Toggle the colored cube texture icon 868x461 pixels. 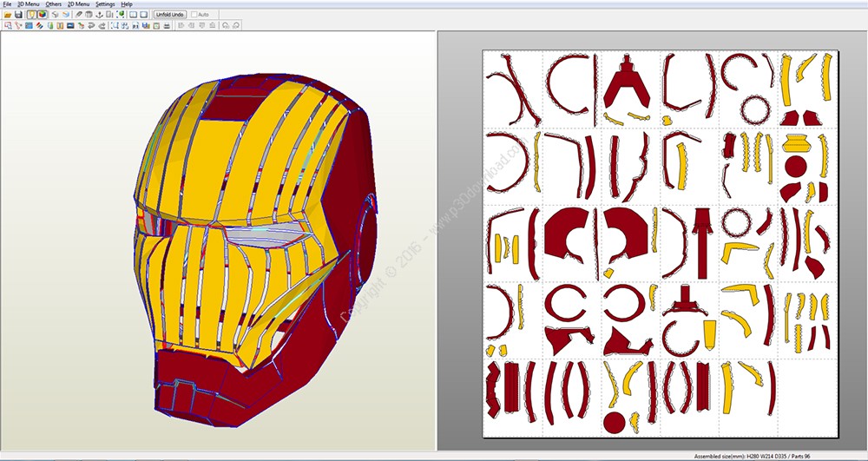pos(43,15)
